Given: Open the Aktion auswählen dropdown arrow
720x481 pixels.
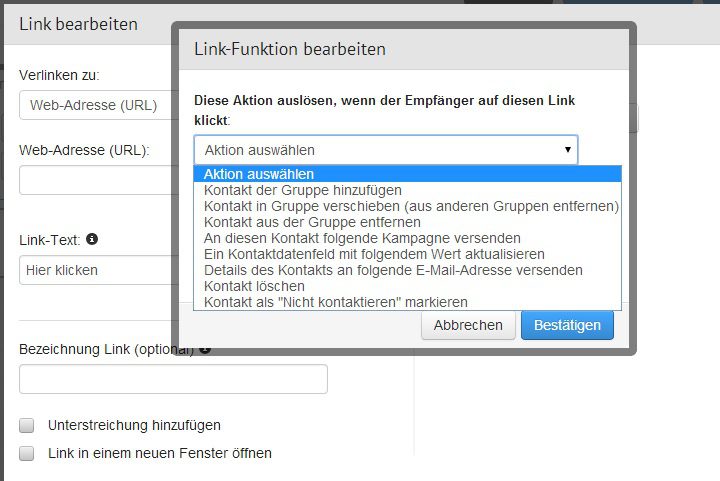Looking at the screenshot, I should point(568,150).
